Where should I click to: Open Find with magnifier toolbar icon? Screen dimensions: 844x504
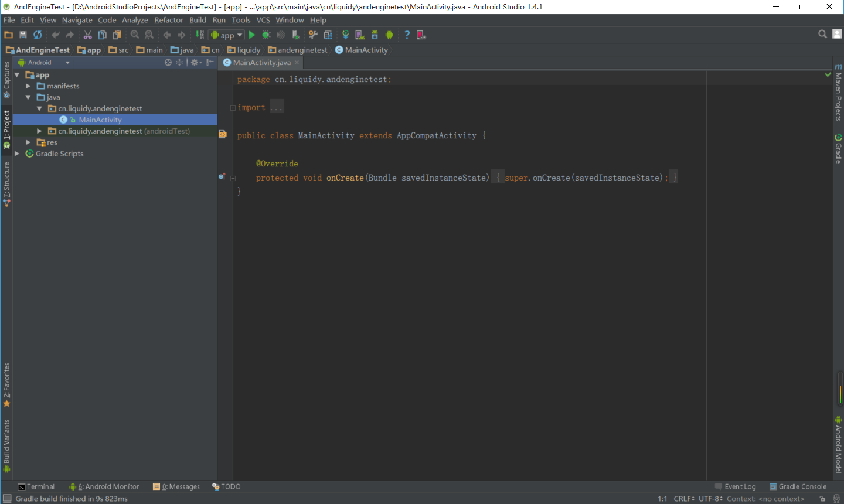(x=135, y=35)
